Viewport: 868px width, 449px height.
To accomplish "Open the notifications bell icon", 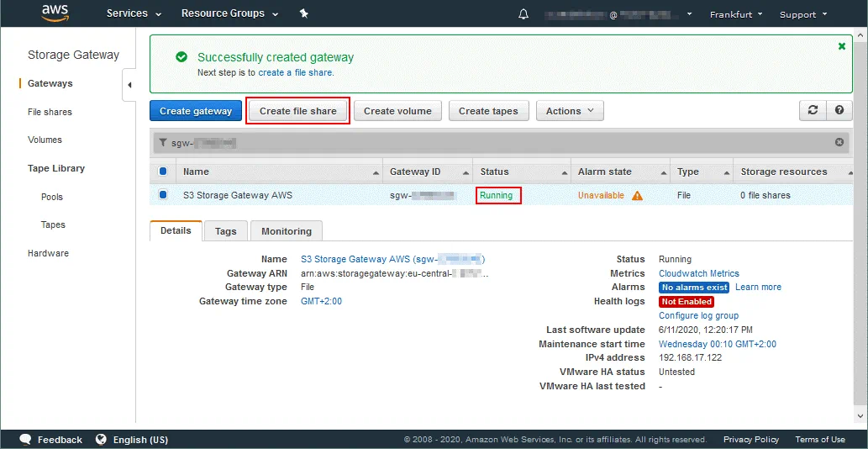I will pos(523,14).
